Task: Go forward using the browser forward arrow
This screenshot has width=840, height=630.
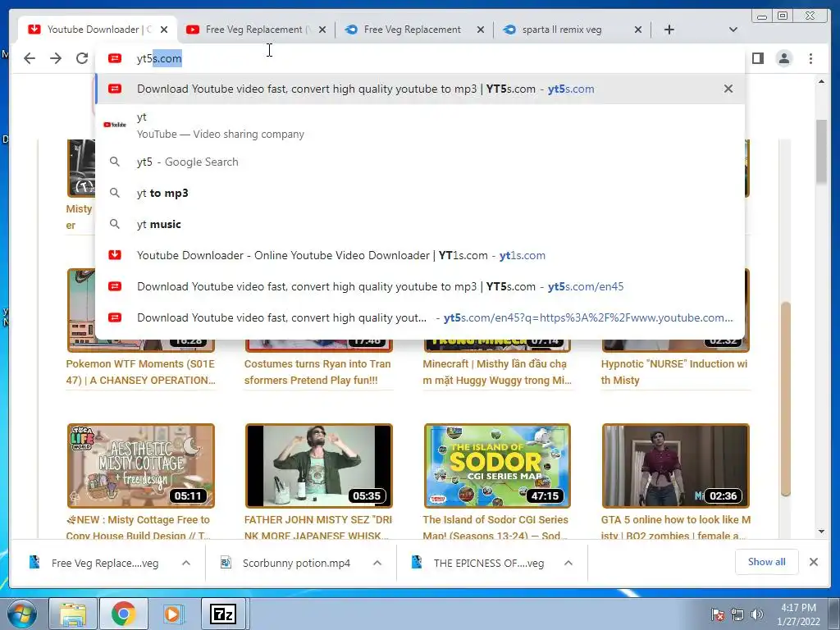Action: coord(56,58)
